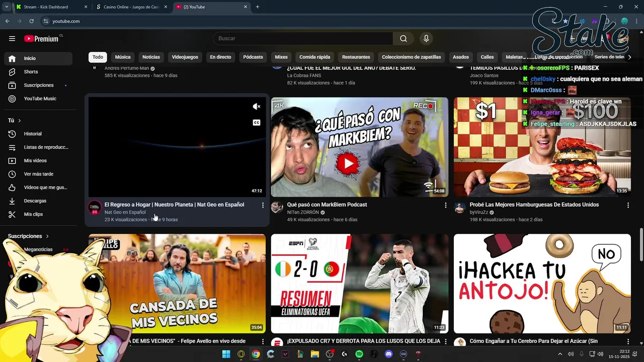Open options for Expulsado CR7 video

coord(445,341)
